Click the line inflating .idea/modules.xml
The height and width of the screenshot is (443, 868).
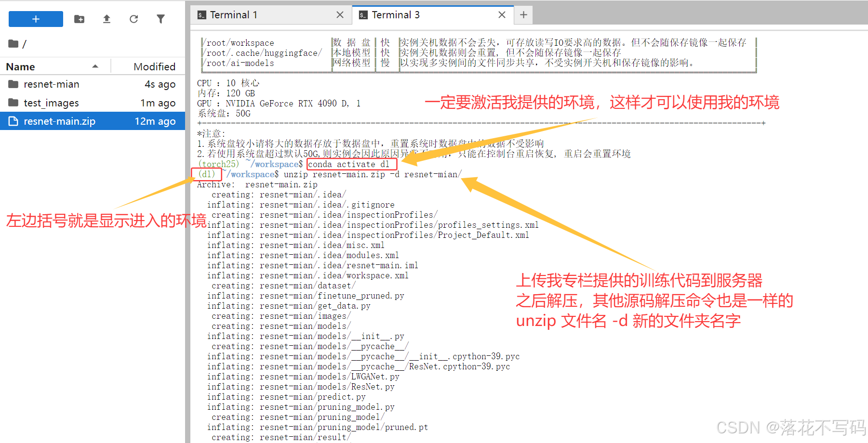(x=303, y=255)
